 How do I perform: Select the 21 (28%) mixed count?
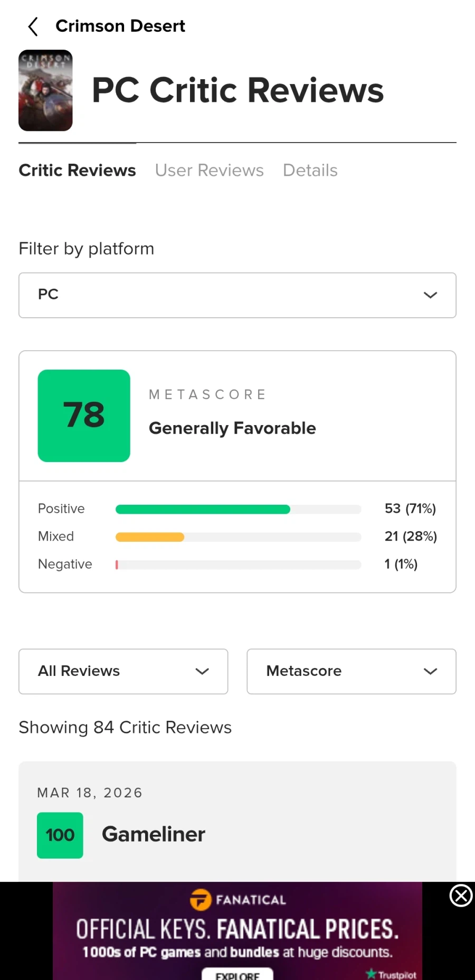click(x=411, y=536)
